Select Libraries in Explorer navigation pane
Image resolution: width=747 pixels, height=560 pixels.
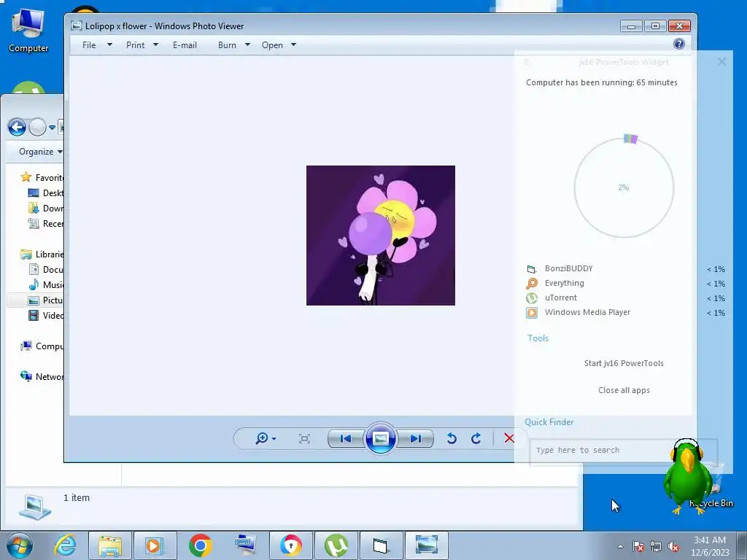[x=42, y=254]
